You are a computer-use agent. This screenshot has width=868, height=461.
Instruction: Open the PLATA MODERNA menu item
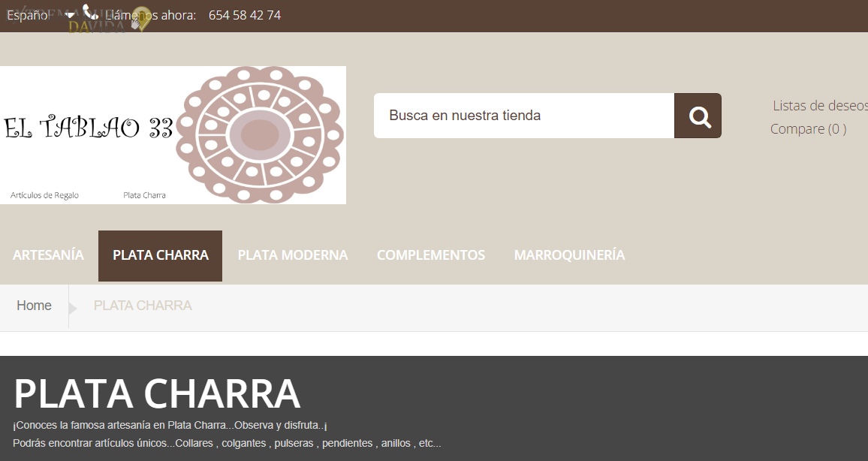pyautogui.click(x=292, y=255)
